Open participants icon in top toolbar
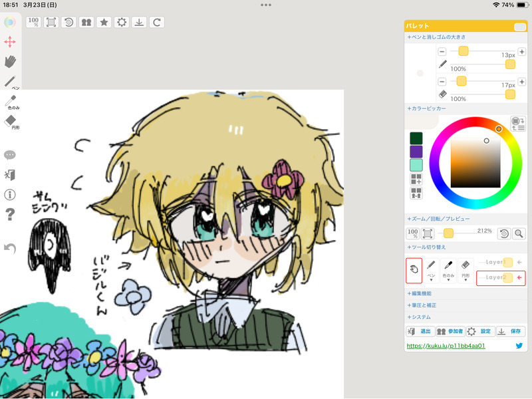This screenshot has height=399, width=532. [x=86, y=23]
